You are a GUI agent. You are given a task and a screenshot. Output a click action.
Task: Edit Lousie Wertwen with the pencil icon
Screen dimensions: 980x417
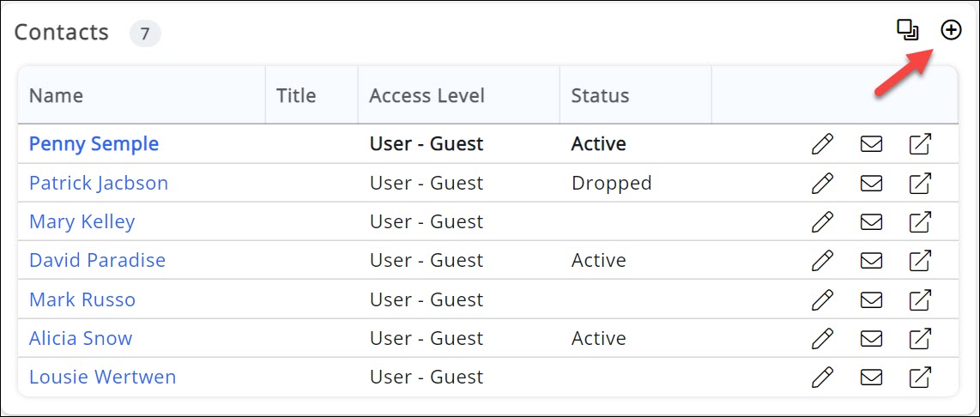[x=822, y=377]
